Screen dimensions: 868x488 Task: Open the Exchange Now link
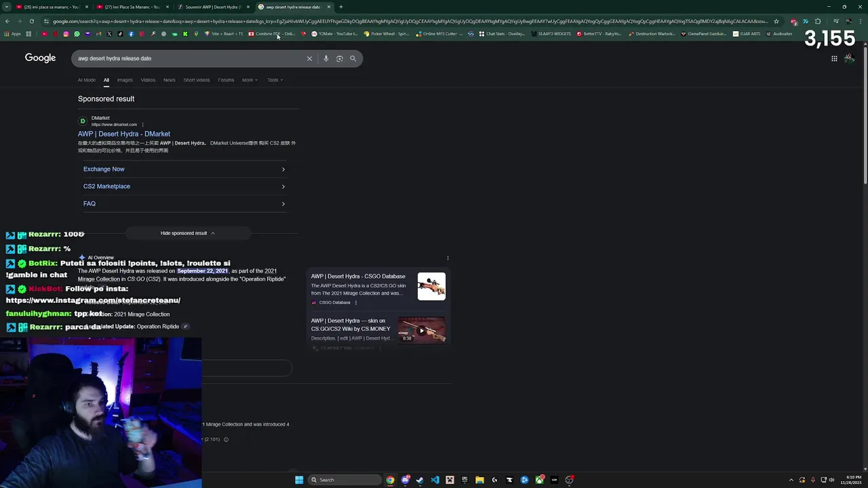(104, 169)
